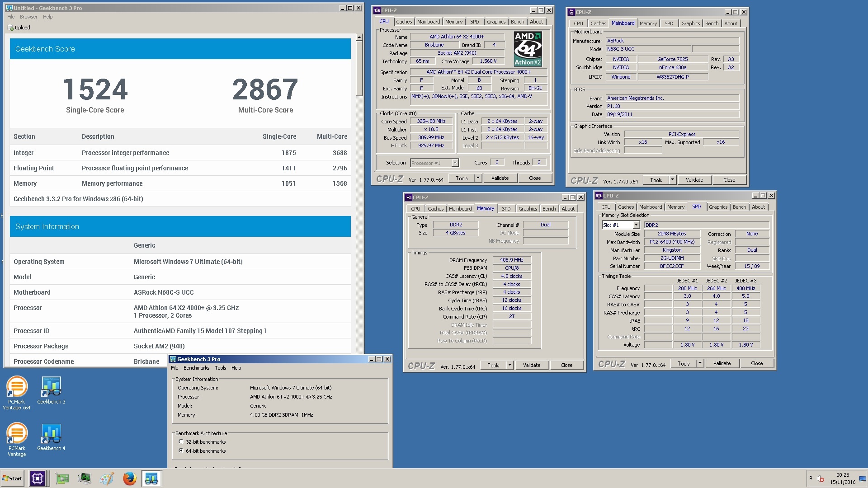Image resolution: width=868 pixels, height=488 pixels.
Task: Click Tools button in the CPU-Z SPD window
Action: tap(684, 363)
